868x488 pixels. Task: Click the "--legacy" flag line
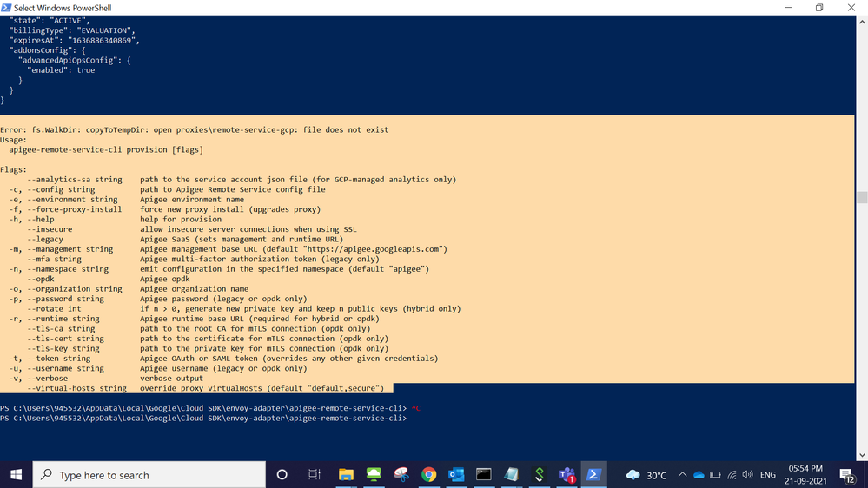coord(185,240)
